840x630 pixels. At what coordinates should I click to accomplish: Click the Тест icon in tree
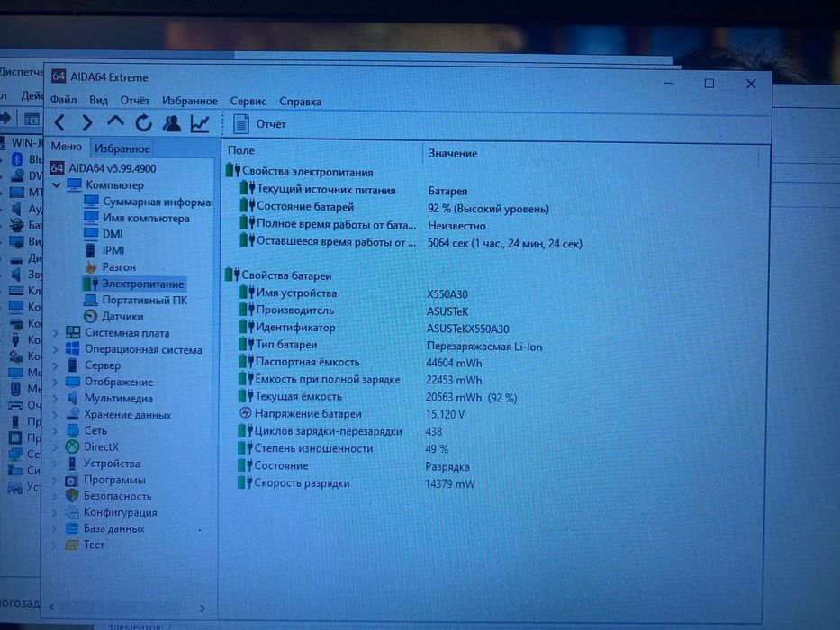click(x=72, y=544)
